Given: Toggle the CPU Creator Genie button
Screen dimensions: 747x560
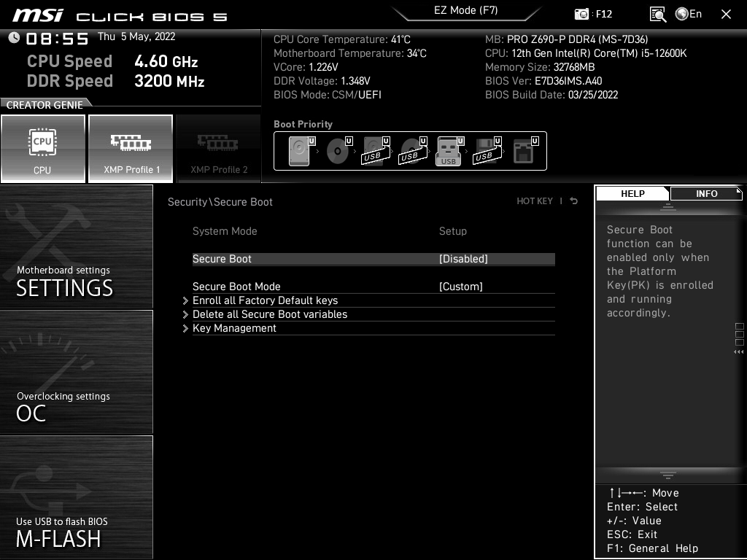Looking at the screenshot, I should [x=43, y=149].
